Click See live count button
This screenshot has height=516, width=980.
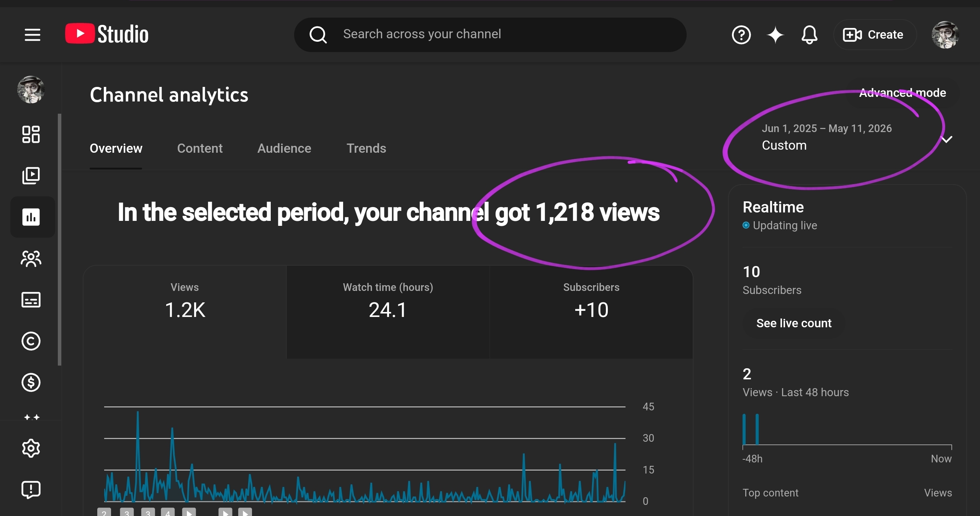pyautogui.click(x=794, y=323)
